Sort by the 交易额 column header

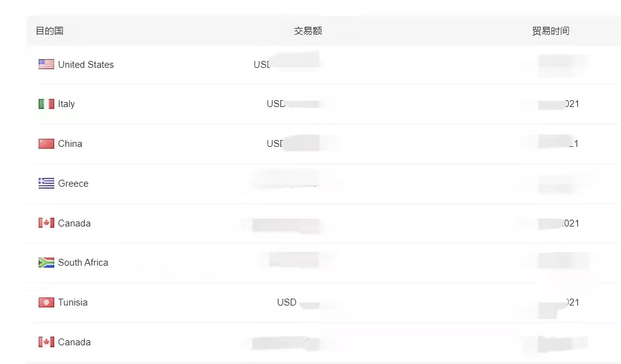pyautogui.click(x=308, y=30)
